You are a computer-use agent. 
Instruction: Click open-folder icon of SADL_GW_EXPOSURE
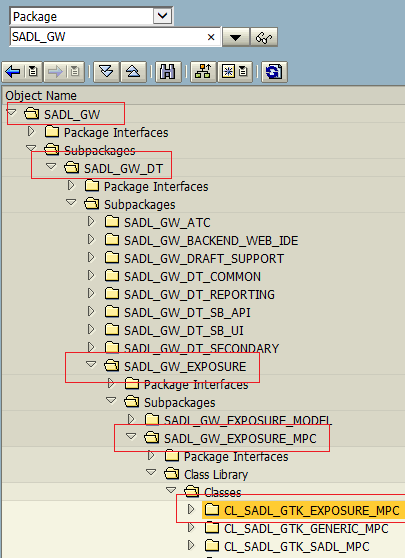pos(112,365)
